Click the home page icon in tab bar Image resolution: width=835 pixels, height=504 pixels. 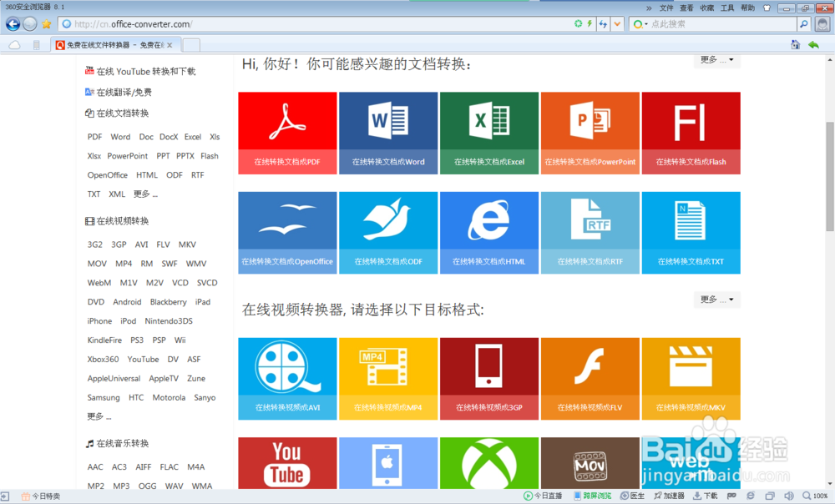795,45
